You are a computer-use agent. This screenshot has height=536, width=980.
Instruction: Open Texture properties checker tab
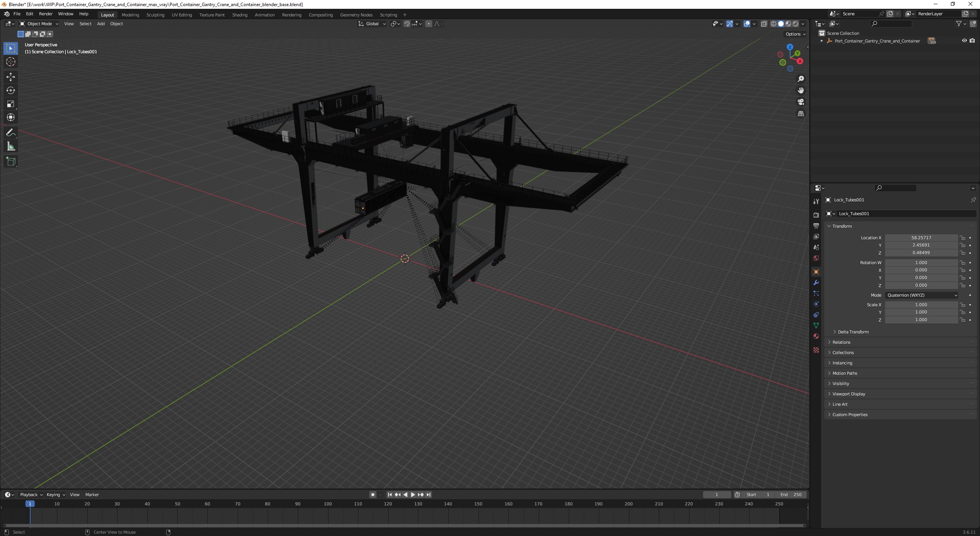point(816,350)
